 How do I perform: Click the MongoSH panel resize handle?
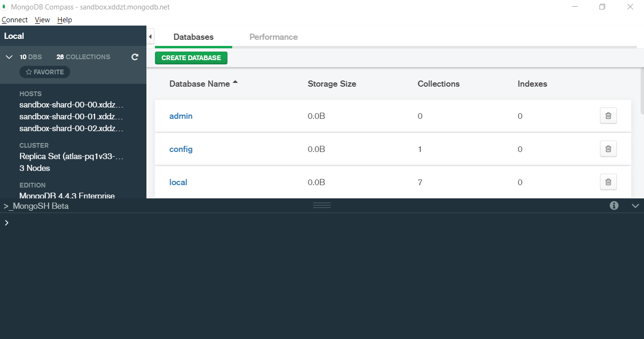click(x=322, y=205)
